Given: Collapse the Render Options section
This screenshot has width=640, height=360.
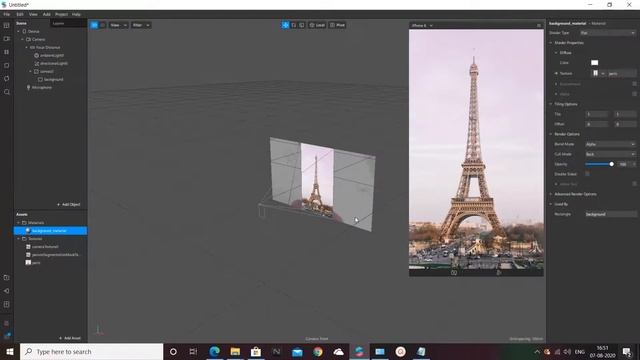Looking at the screenshot, I should 551,134.
